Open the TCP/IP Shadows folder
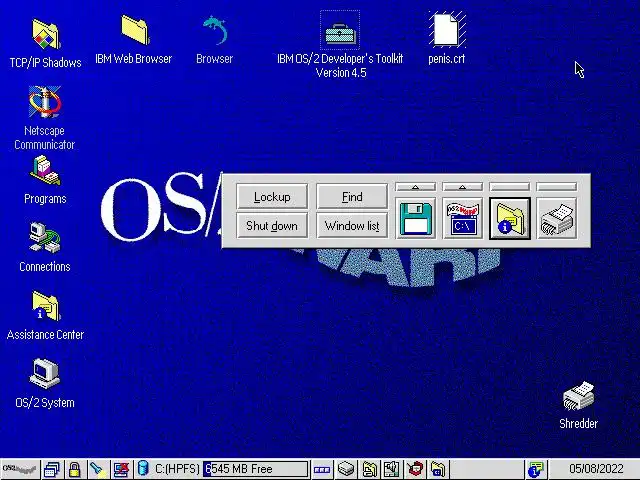640x480 pixels. (45, 34)
